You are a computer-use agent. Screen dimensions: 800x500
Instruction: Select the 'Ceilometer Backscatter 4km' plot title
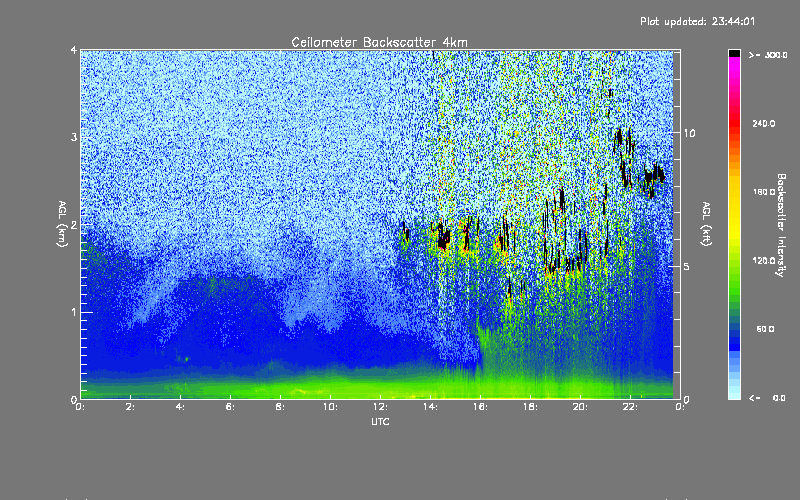click(379, 42)
